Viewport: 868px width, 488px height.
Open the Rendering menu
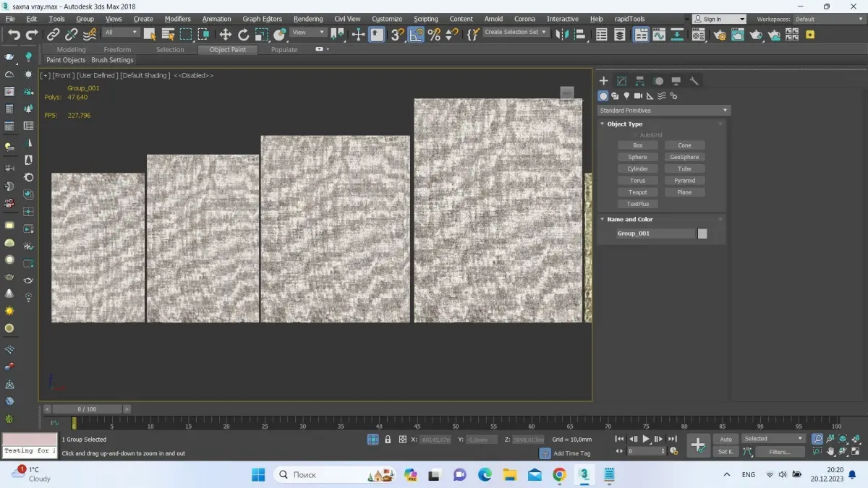[x=308, y=19]
